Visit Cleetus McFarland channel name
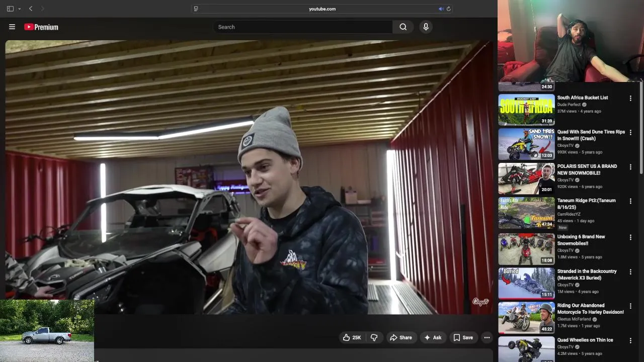Viewport: 644px width, 362px height. coord(574,319)
